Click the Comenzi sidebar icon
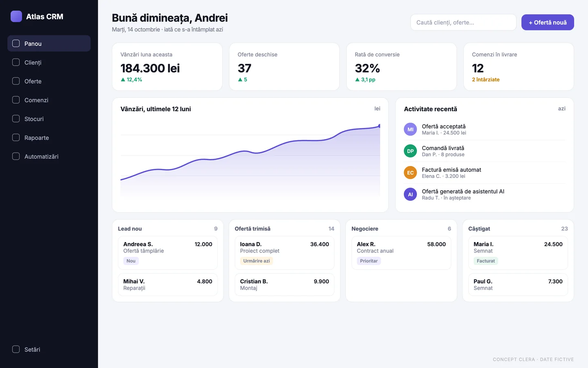This screenshot has width=588, height=368. 16,100
